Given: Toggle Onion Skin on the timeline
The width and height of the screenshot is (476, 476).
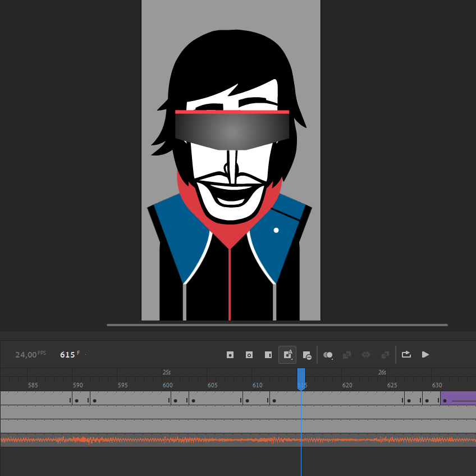Looking at the screenshot, I should pos(328,355).
